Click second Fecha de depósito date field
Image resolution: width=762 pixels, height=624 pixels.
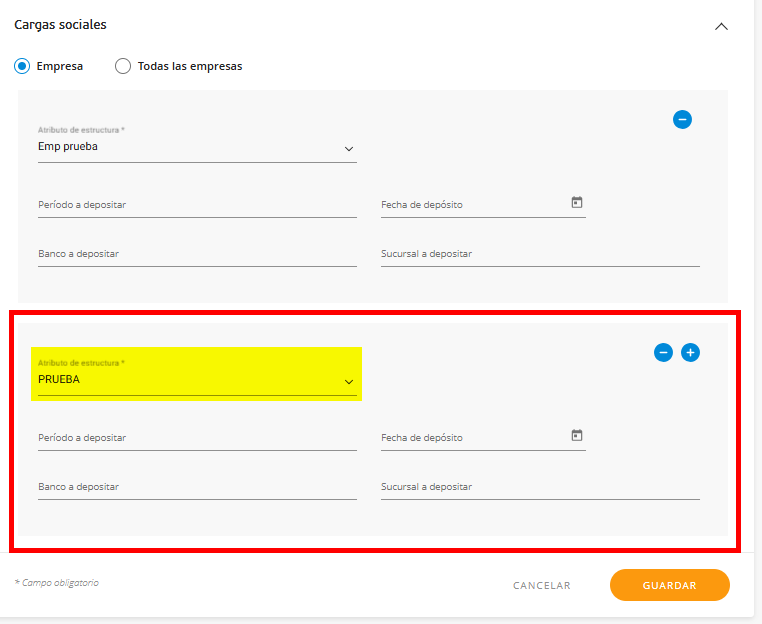click(470, 438)
